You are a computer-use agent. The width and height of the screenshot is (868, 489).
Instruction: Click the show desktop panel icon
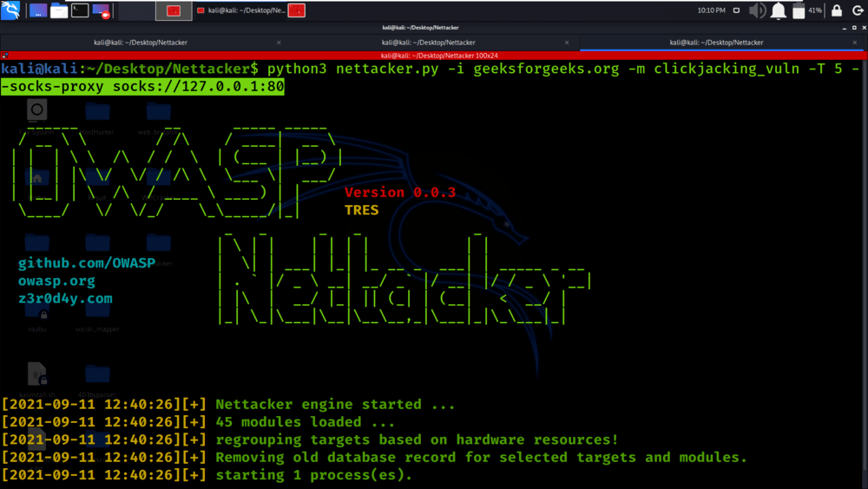[38, 10]
